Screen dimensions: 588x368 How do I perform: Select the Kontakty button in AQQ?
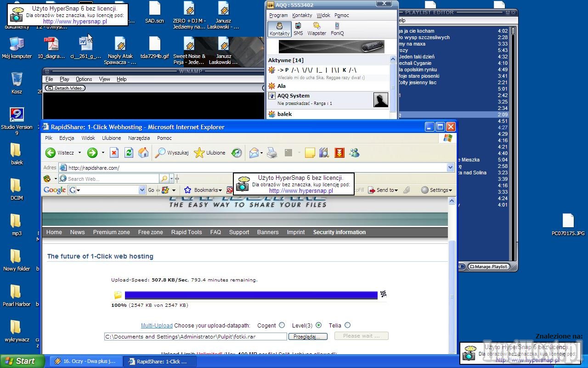tap(279, 29)
